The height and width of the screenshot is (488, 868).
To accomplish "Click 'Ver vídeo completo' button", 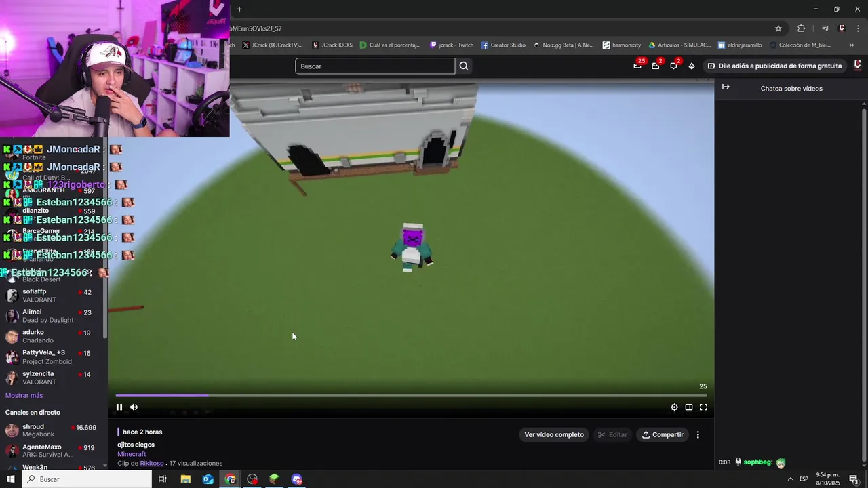I will [x=554, y=435].
